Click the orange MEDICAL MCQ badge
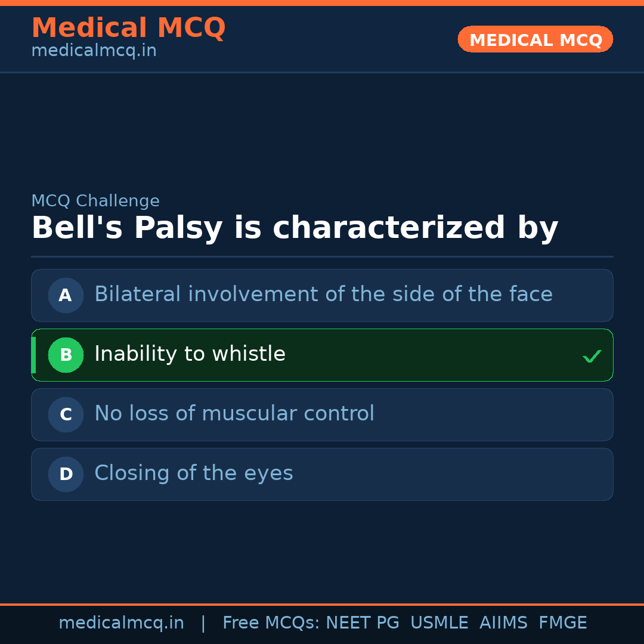 click(535, 39)
